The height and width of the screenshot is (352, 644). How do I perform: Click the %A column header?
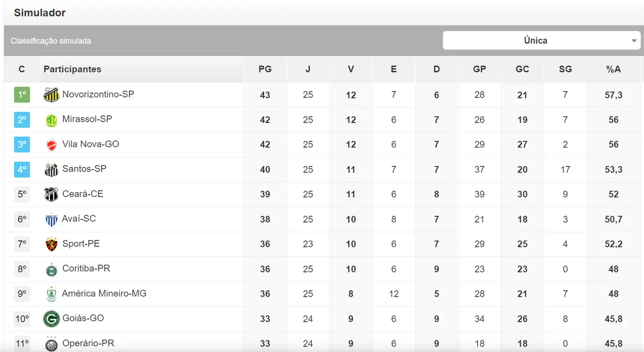(x=613, y=69)
